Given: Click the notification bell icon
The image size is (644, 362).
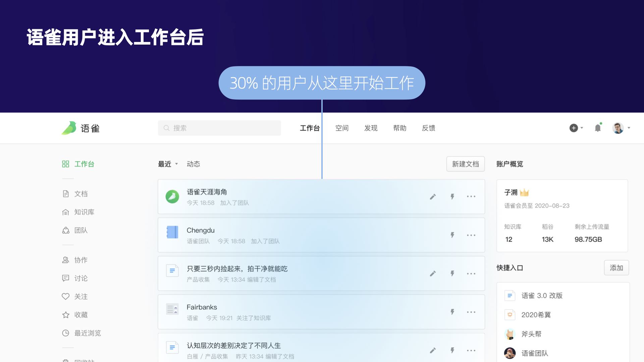Looking at the screenshot, I should (598, 128).
